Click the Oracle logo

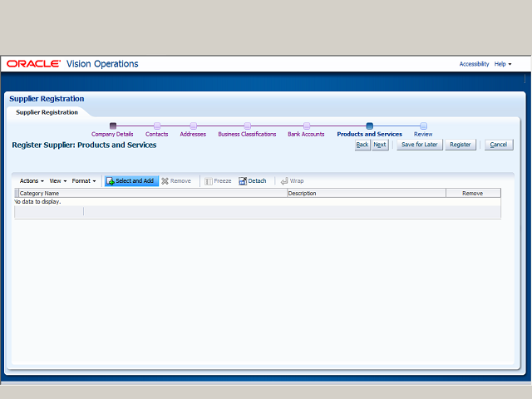tap(33, 64)
